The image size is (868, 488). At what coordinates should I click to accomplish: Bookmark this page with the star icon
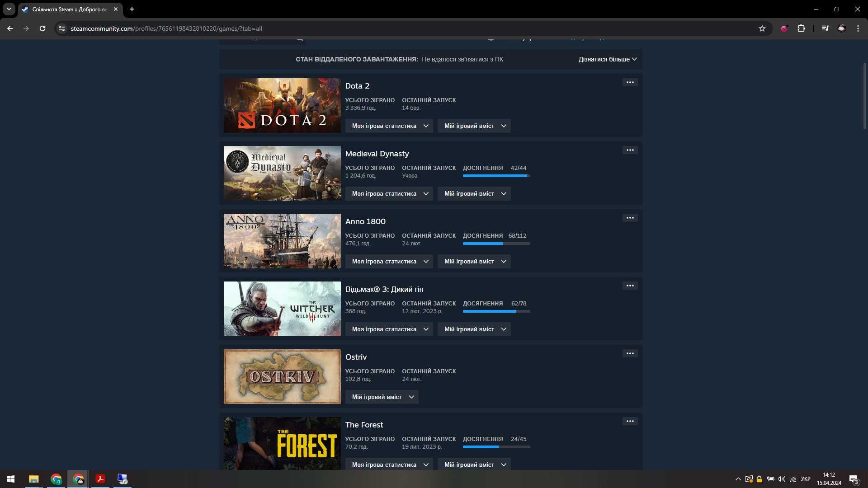click(762, 28)
